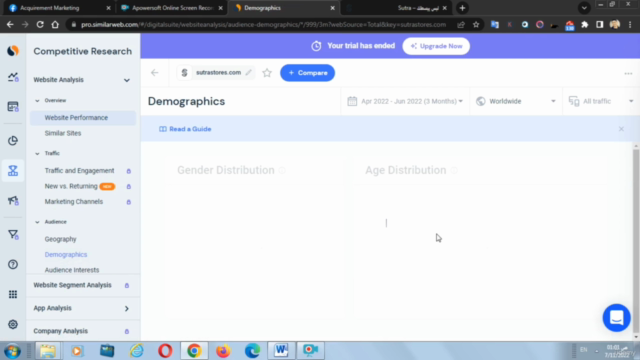Reload the page in browser

tap(40, 24)
